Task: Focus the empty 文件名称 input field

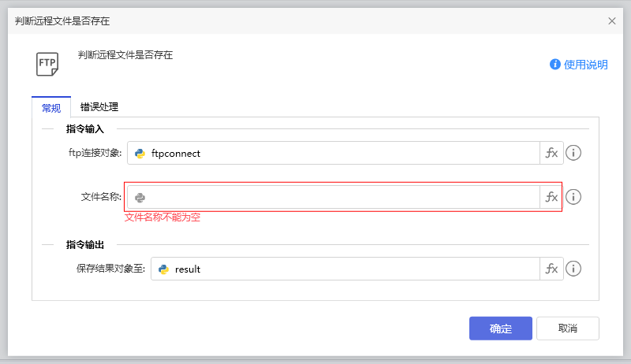Action: pyautogui.click(x=339, y=197)
